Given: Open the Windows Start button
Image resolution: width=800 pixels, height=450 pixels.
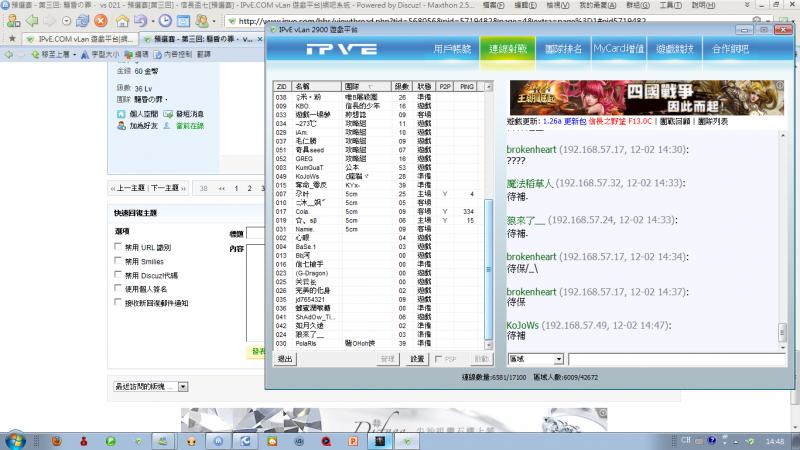Looking at the screenshot, I should click(x=17, y=440).
